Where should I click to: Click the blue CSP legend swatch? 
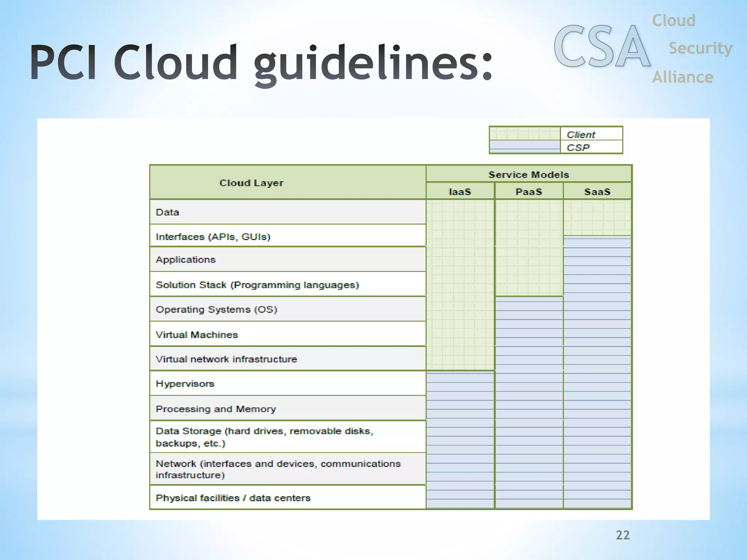click(x=525, y=147)
